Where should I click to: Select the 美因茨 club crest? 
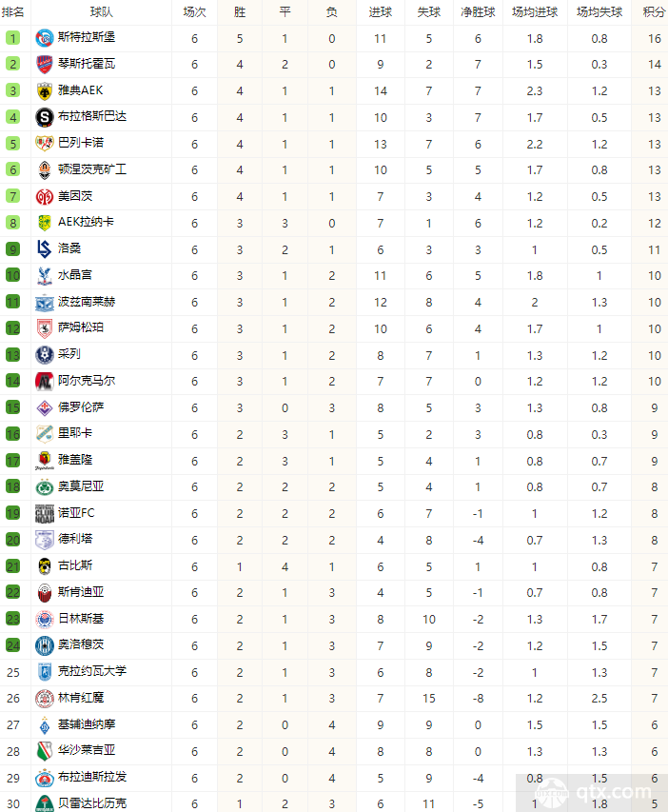pyautogui.click(x=43, y=196)
